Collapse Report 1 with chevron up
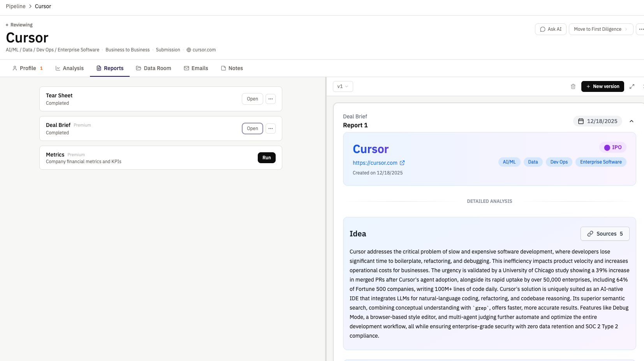 pyautogui.click(x=632, y=121)
